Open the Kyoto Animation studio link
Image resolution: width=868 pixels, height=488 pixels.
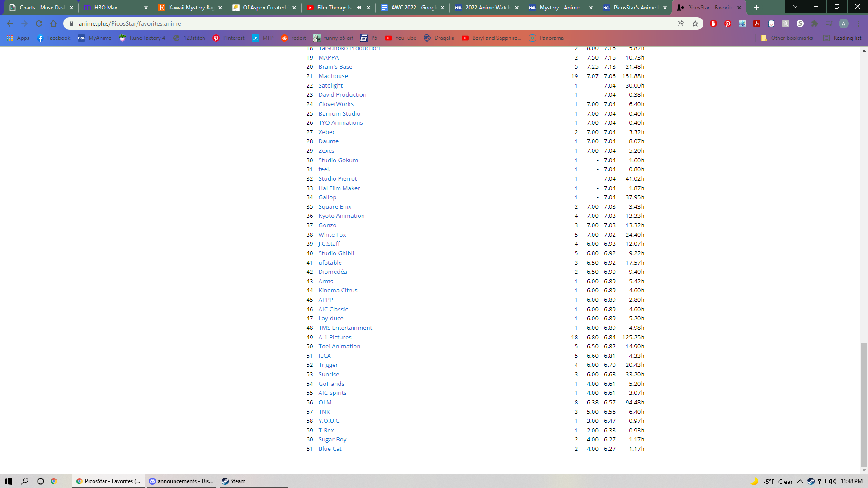341,216
